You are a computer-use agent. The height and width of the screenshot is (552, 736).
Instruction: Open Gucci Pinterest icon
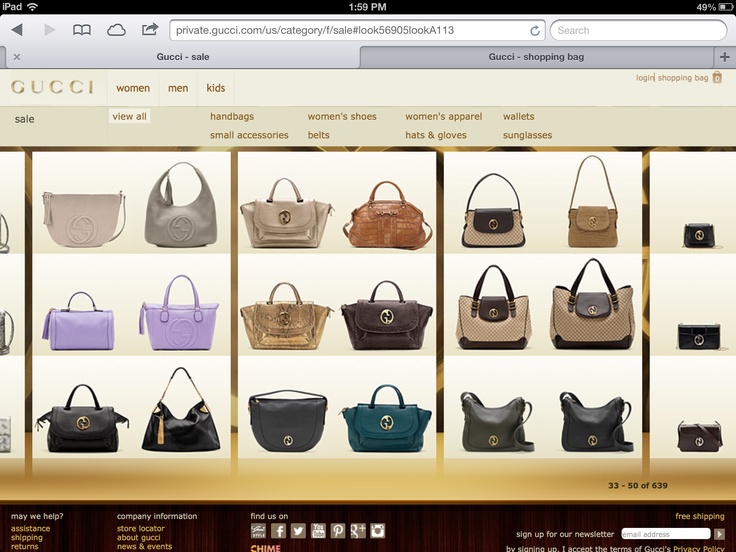[338, 531]
